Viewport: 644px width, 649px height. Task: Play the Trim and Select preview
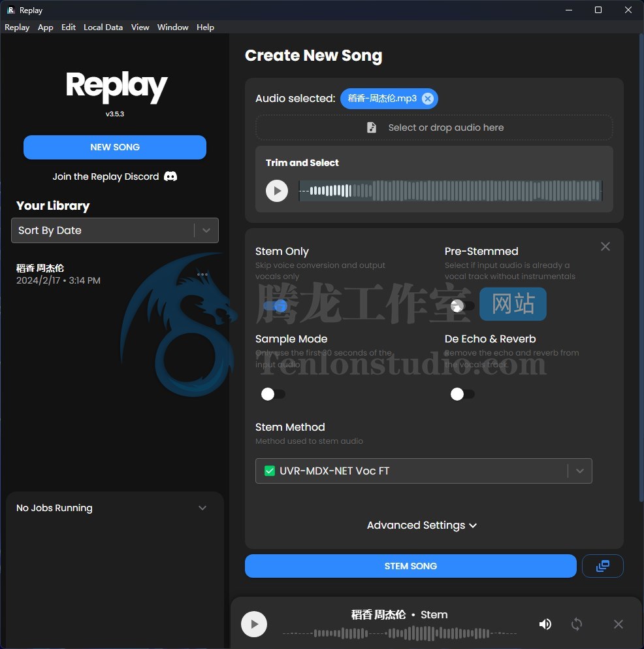(x=277, y=191)
